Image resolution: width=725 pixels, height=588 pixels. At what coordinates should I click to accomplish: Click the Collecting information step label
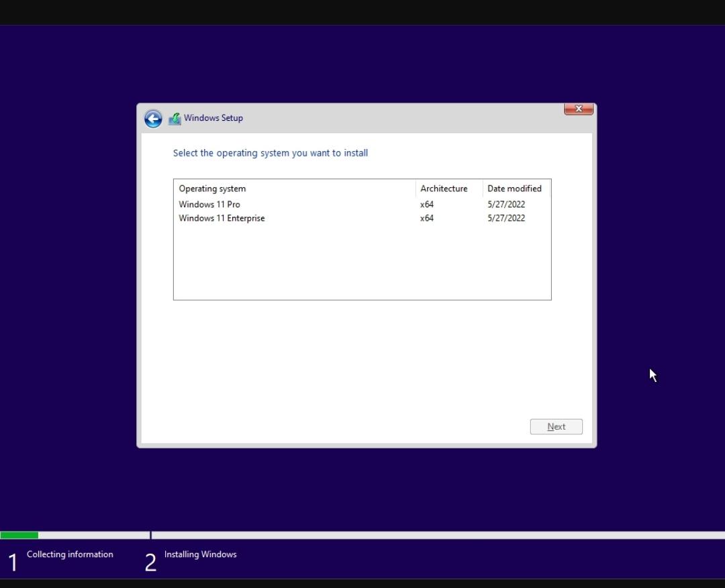(70, 554)
